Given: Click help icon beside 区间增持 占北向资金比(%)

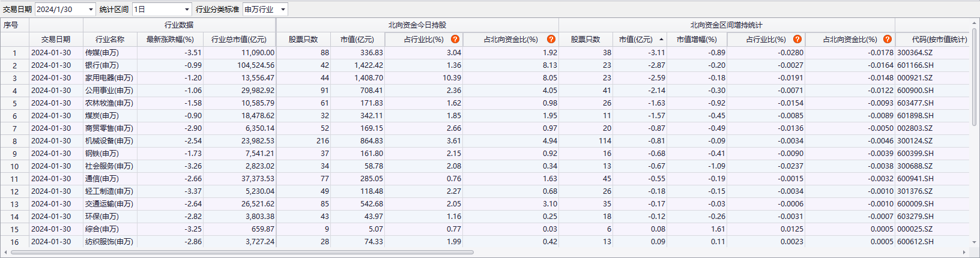Looking at the screenshot, I should tap(888, 39).
